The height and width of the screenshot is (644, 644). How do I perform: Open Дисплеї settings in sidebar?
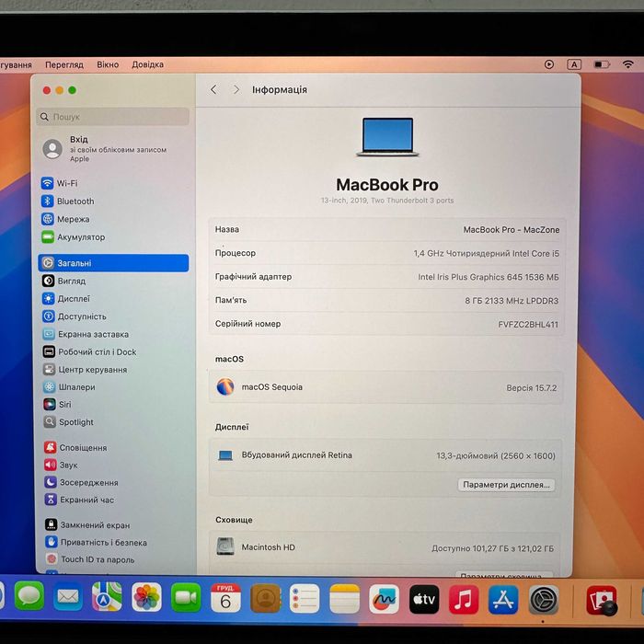tap(66, 299)
